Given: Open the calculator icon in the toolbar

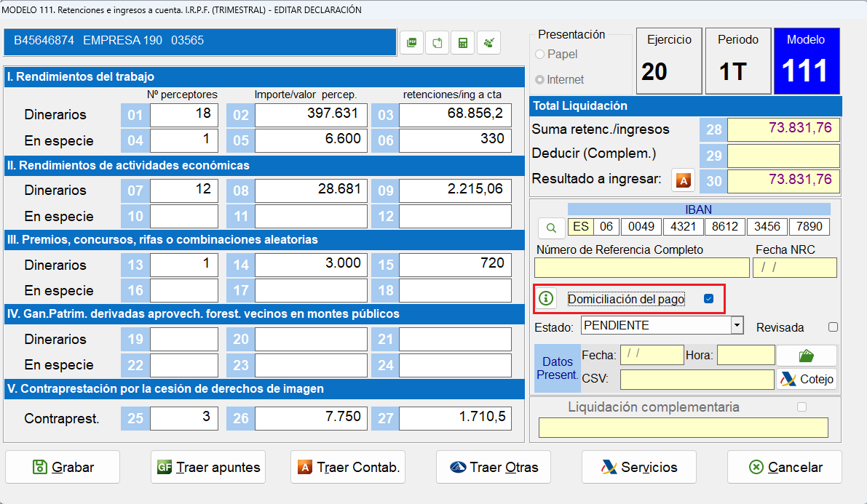Looking at the screenshot, I should [462, 42].
